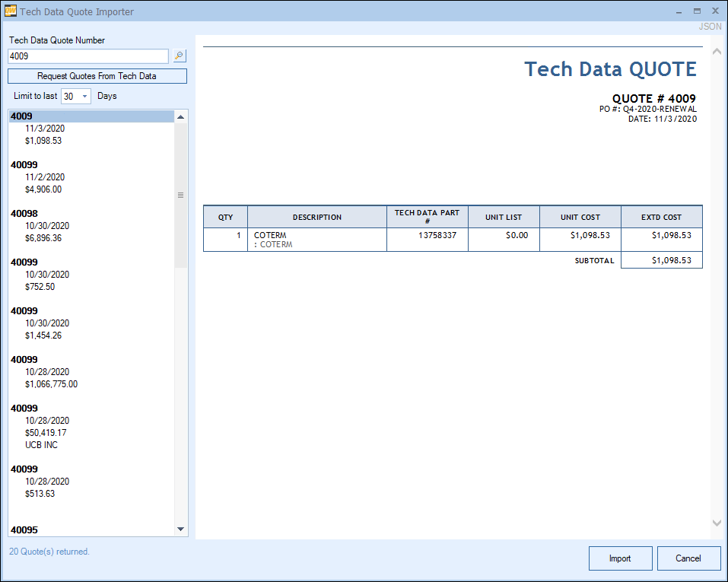
Task: Click the PO # Q4-2020-RENEWAL text
Action: click(x=648, y=109)
